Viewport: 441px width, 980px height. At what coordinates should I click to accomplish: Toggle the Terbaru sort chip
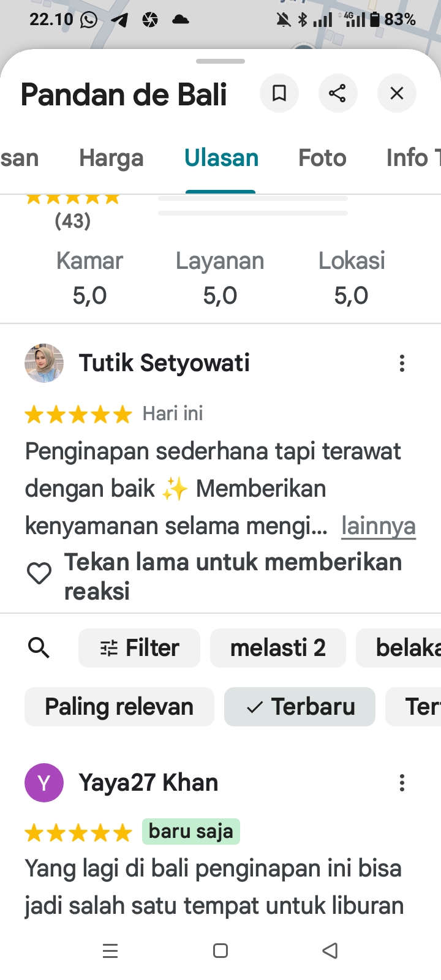point(300,707)
